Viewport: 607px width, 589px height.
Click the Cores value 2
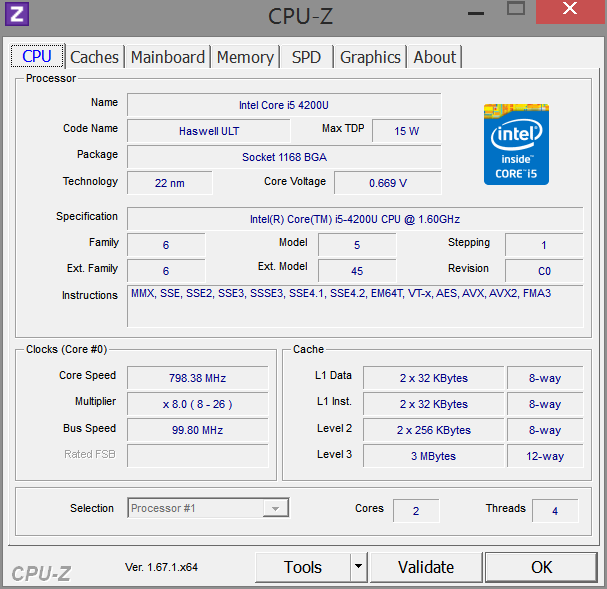416,510
